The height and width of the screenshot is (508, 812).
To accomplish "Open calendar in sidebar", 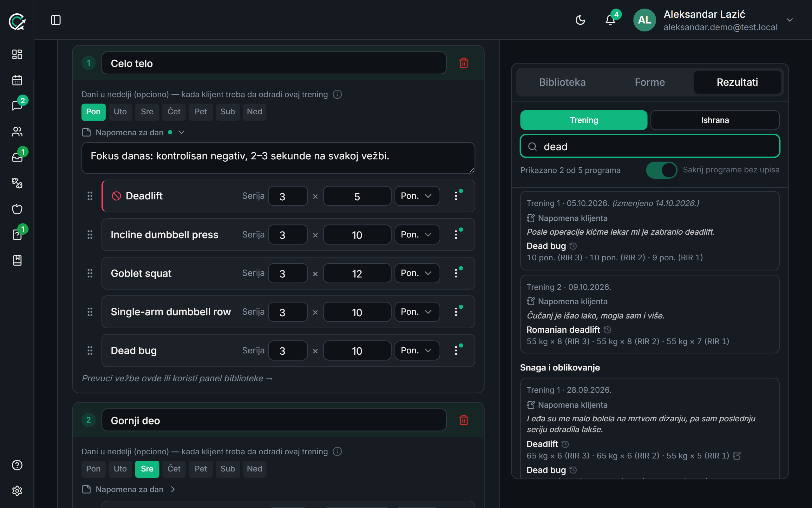I will (17, 80).
